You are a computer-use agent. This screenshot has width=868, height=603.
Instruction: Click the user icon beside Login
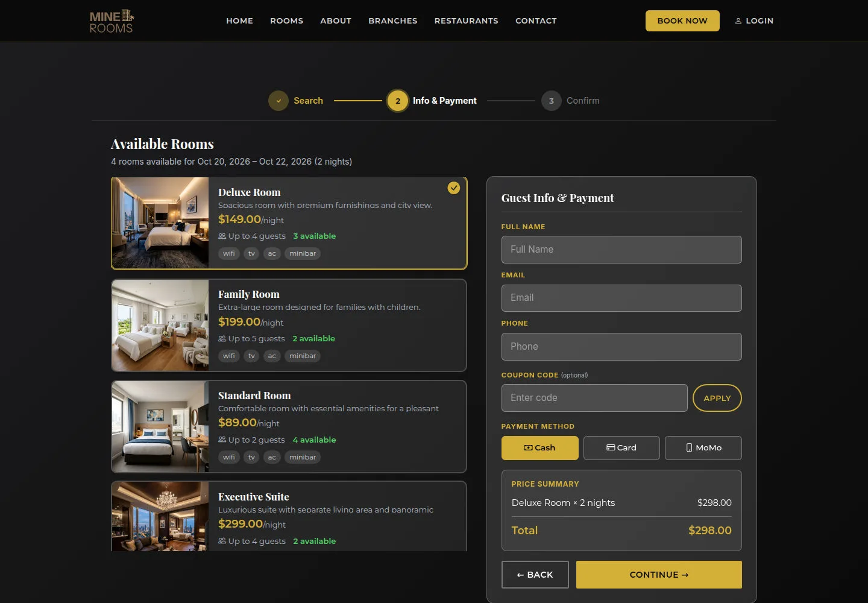738,21
